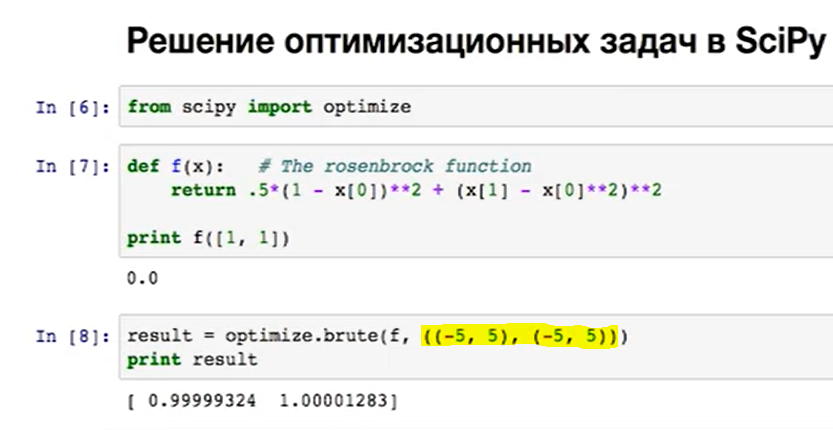Click "def f(x):" in the function cell
833x430 pixels.
click(175, 166)
